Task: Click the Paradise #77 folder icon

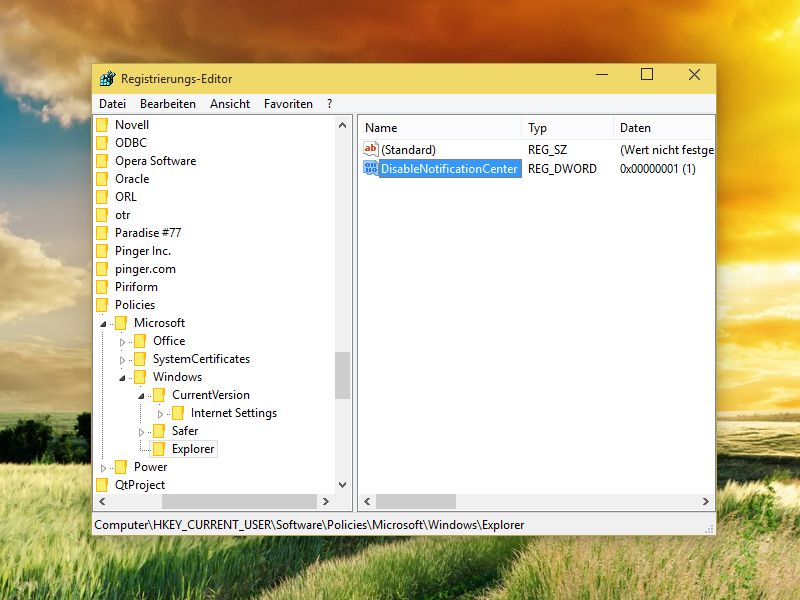Action: point(102,233)
